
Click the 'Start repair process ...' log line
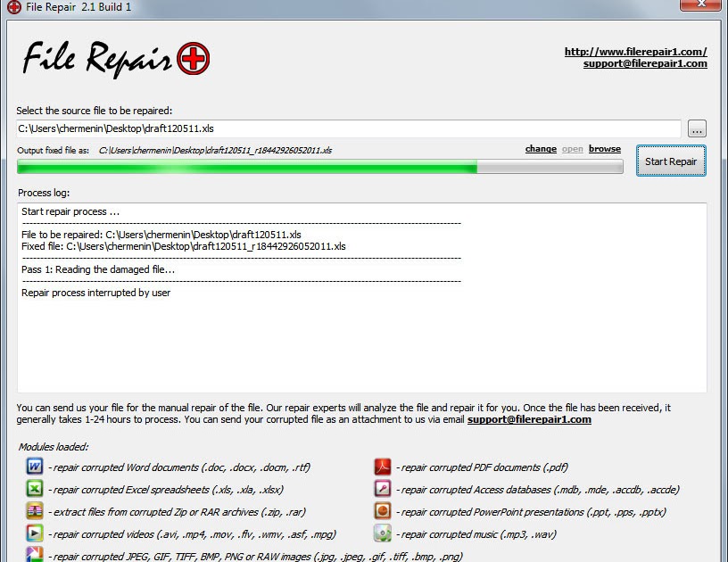pyautogui.click(x=70, y=211)
